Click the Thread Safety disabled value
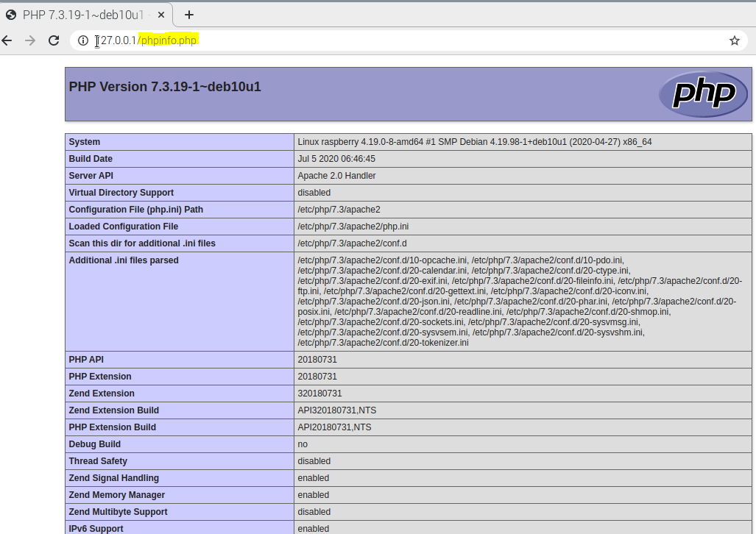756x534 pixels. (314, 460)
